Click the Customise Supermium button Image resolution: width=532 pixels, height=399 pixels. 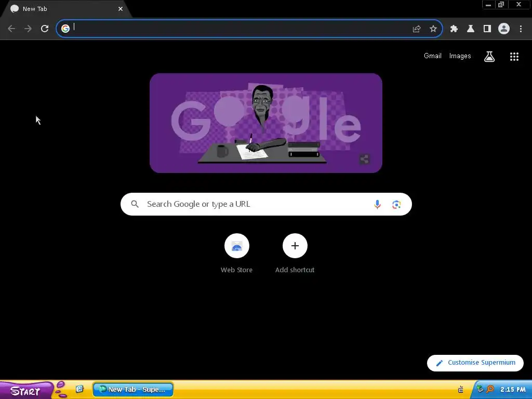click(x=475, y=363)
